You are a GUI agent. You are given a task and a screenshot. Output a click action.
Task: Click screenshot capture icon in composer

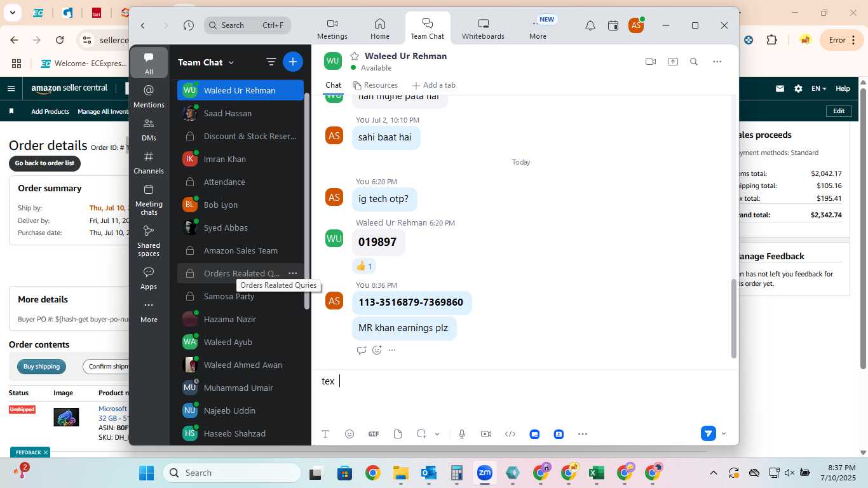[x=422, y=434]
